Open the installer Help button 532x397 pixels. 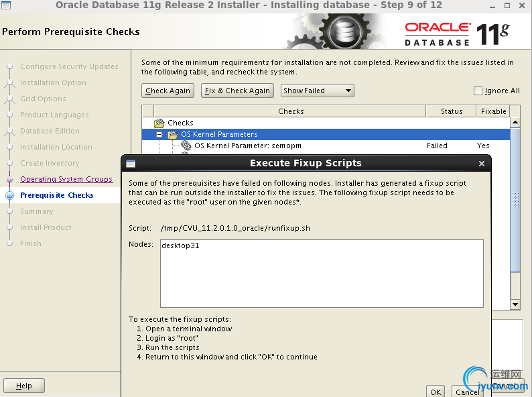coord(23,386)
